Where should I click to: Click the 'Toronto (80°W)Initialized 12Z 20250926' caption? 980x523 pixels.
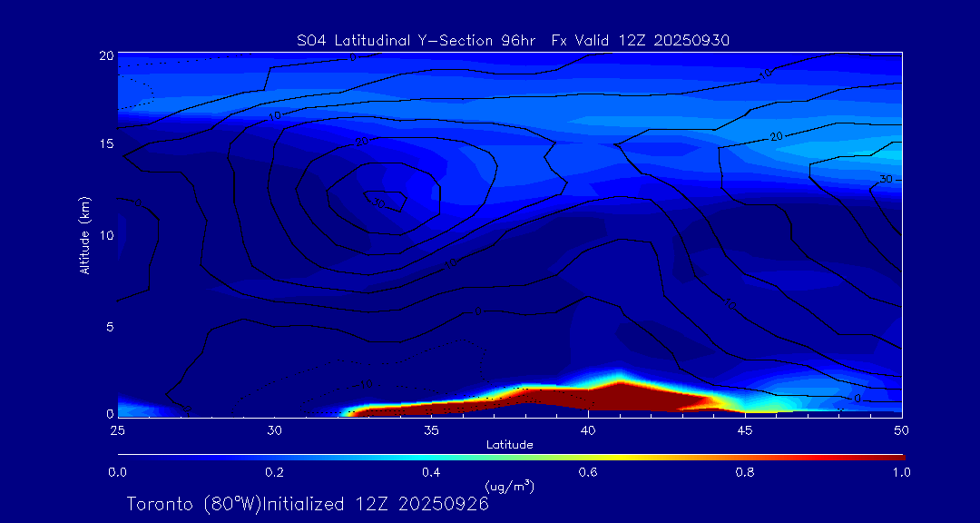coord(308,504)
